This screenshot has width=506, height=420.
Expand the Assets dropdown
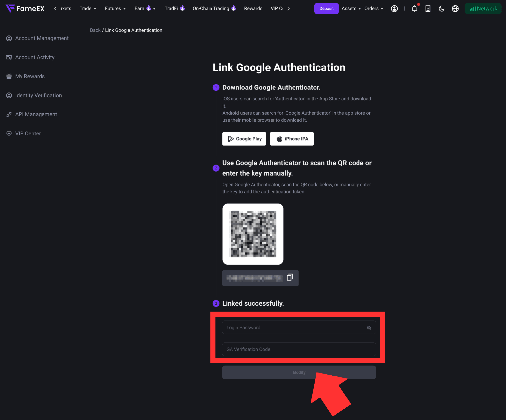click(351, 9)
